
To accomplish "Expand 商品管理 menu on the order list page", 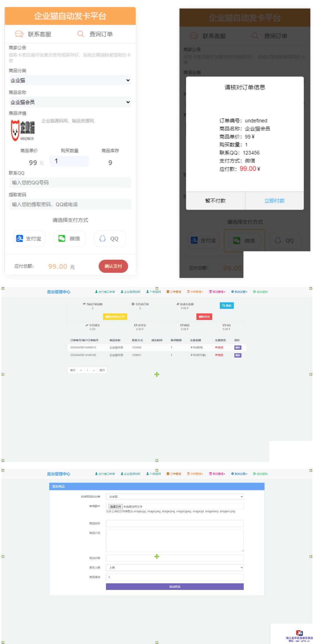I will click(x=217, y=292).
